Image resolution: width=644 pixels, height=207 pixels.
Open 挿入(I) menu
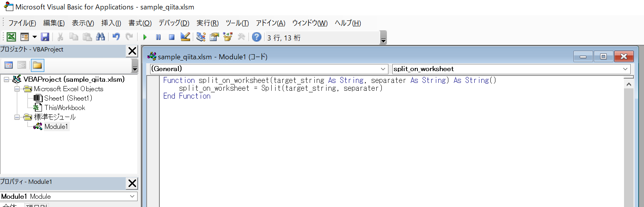(x=111, y=23)
